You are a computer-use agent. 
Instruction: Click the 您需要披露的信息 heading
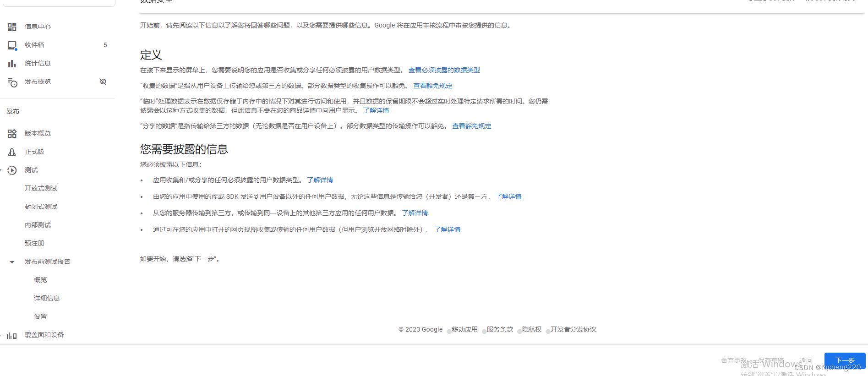click(x=184, y=149)
